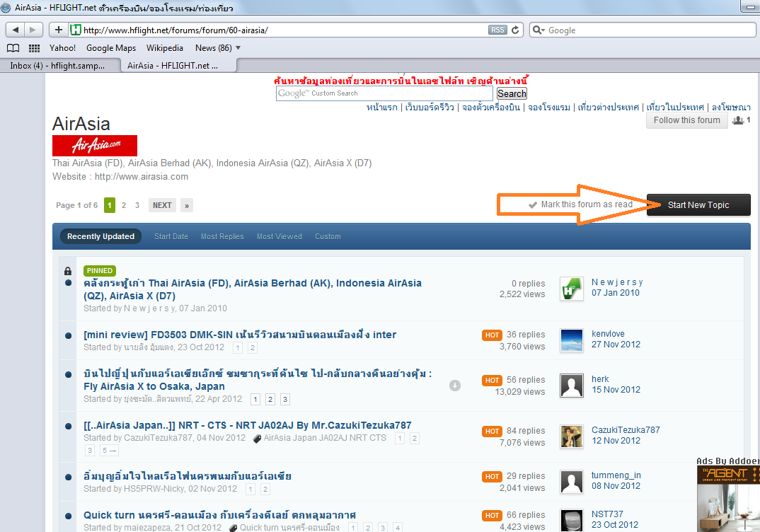760x532 pixels.
Task: Jump to last page with the » button
Action: click(187, 205)
